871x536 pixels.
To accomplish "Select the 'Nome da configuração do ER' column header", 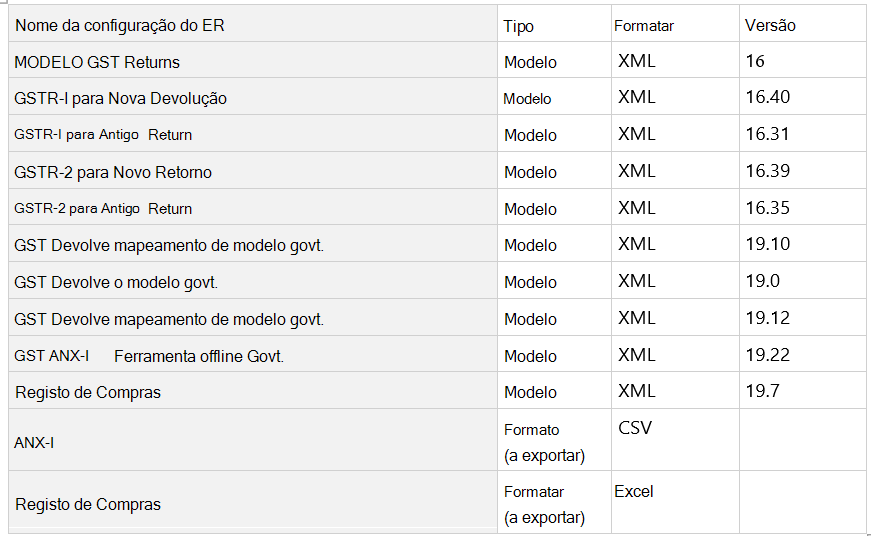I will [x=119, y=26].
